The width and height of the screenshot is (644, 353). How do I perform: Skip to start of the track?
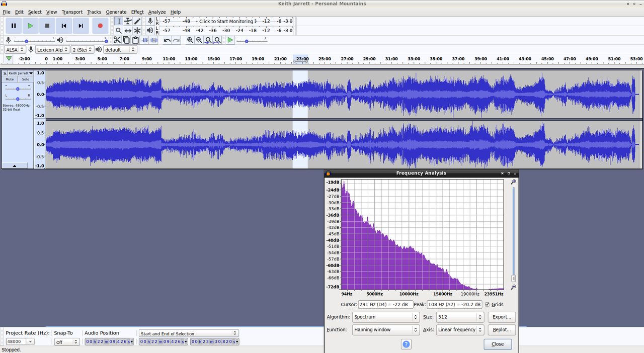[x=64, y=26]
